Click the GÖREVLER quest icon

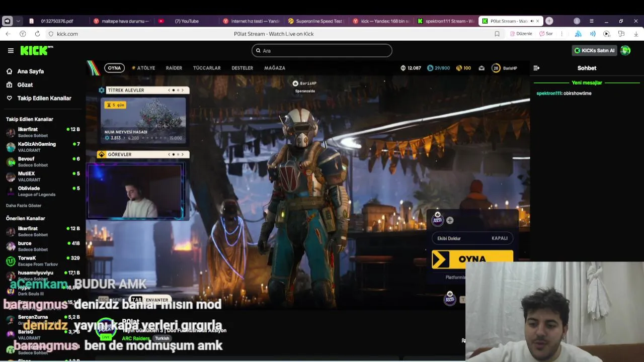click(x=102, y=154)
